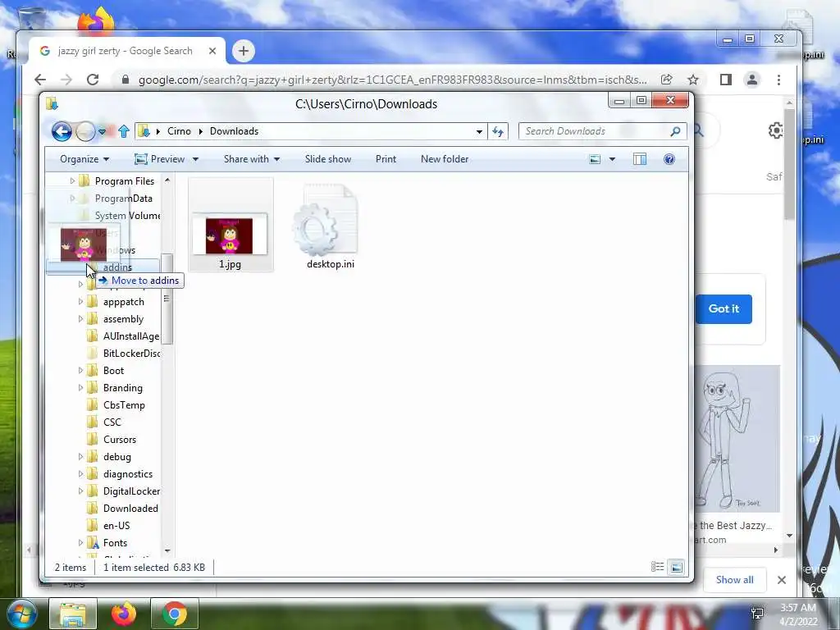Click folder tree scroll down arrow
The image size is (840, 630).
[x=167, y=550]
